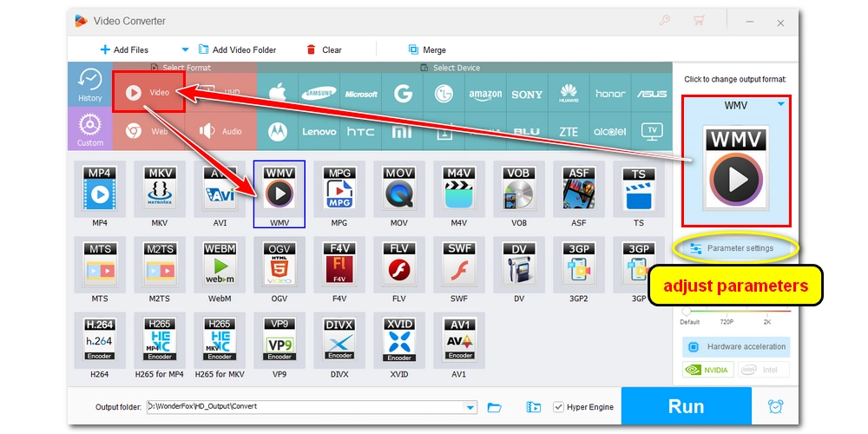Select the MPG format icon
The width and height of the screenshot is (868, 434).
(339, 188)
